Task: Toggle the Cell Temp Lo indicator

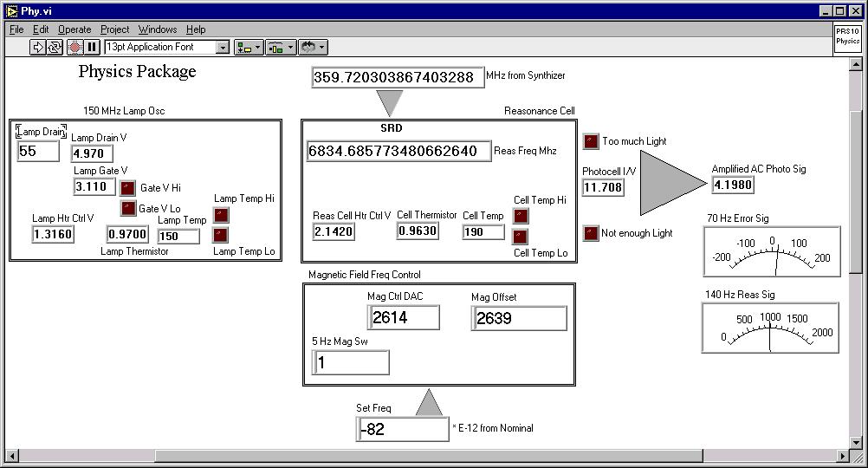Action: [521, 237]
